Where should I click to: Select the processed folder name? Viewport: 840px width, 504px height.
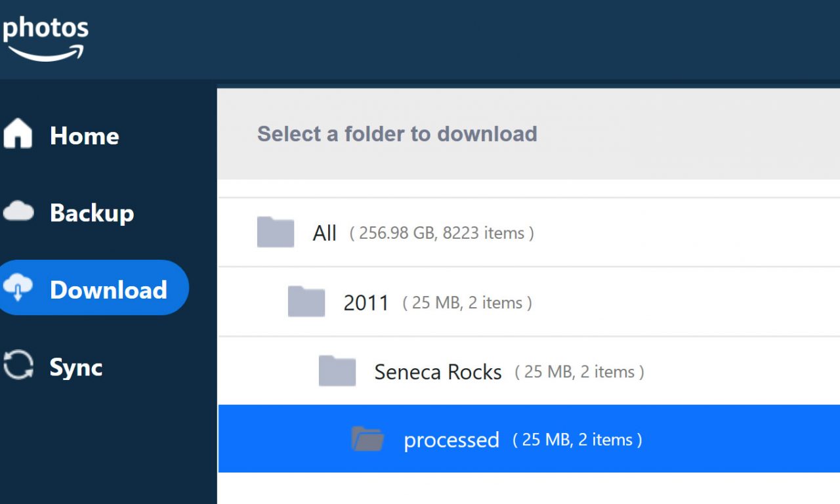click(x=451, y=440)
